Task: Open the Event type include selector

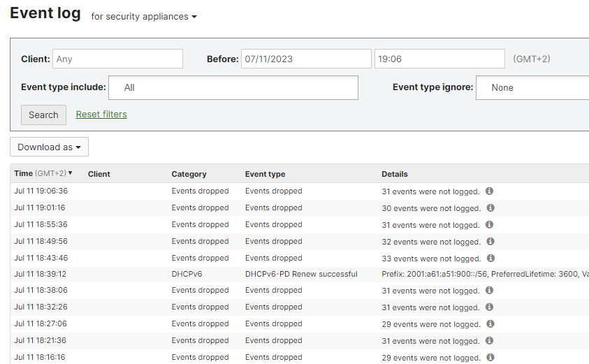Action: (233, 87)
